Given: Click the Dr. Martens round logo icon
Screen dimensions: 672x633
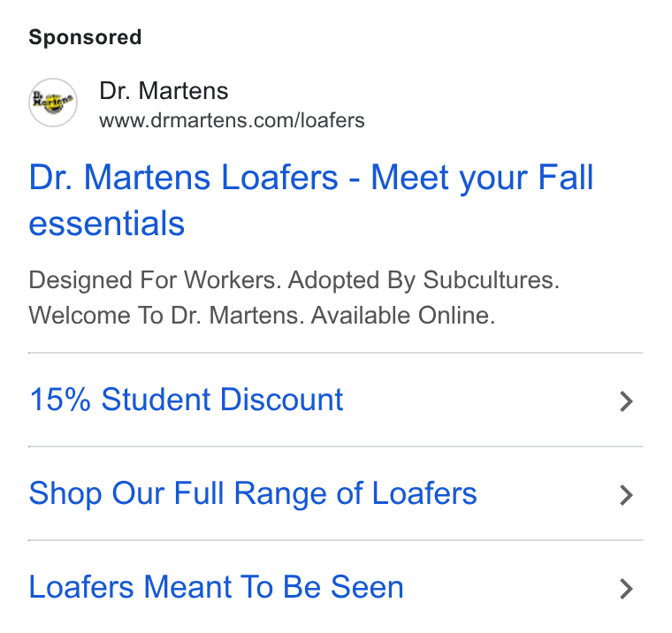Looking at the screenshot, I should point(53,103).
